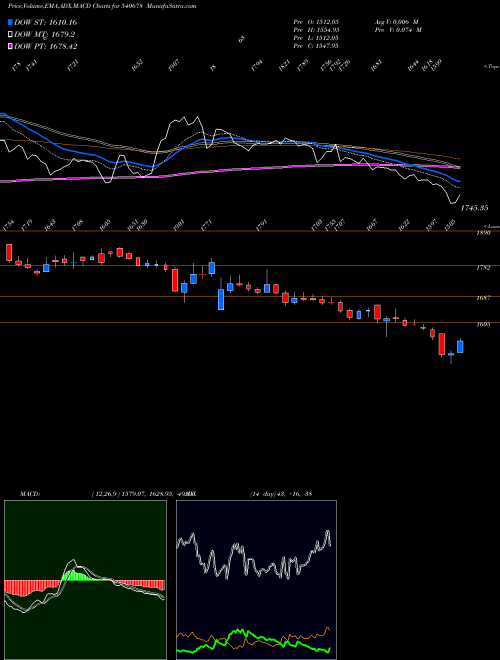Click inside the MACD histogram panel
Screen dimensions: 500x660
(x=85, y=580)
